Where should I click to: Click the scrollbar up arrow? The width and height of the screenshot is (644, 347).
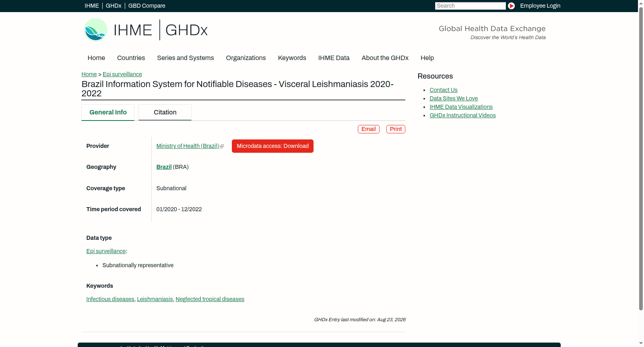click(641, 3)
